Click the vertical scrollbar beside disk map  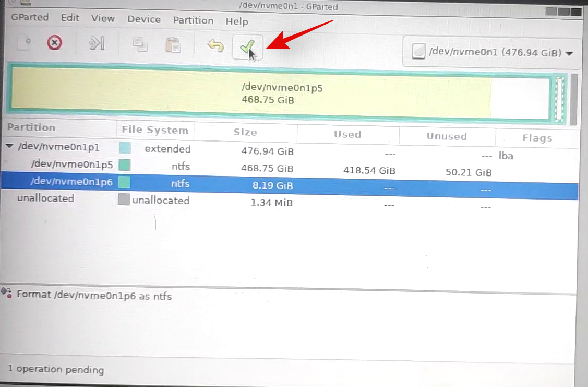tap(574, 99)
